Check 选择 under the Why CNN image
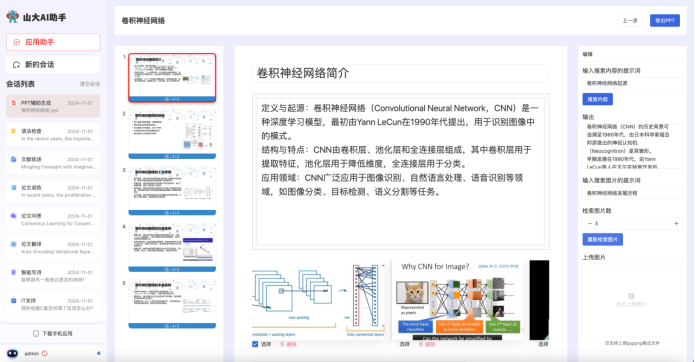 [394, 344]
